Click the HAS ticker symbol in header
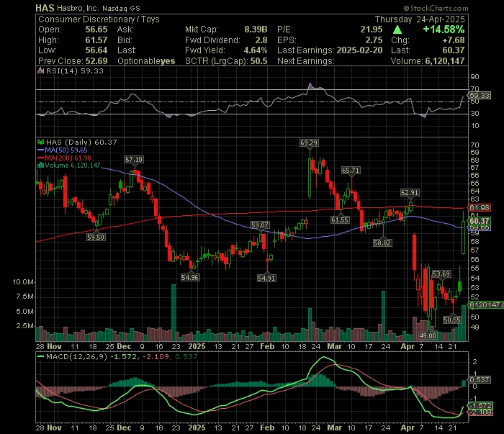 point(45,8)
